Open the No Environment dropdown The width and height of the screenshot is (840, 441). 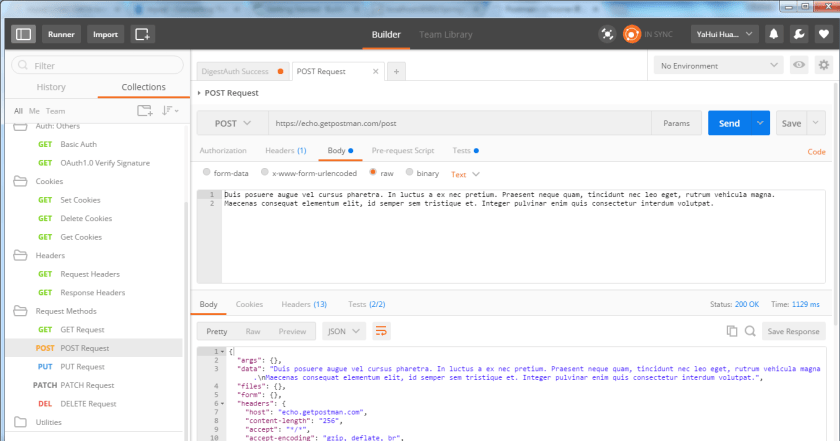(x=716, y=65)
